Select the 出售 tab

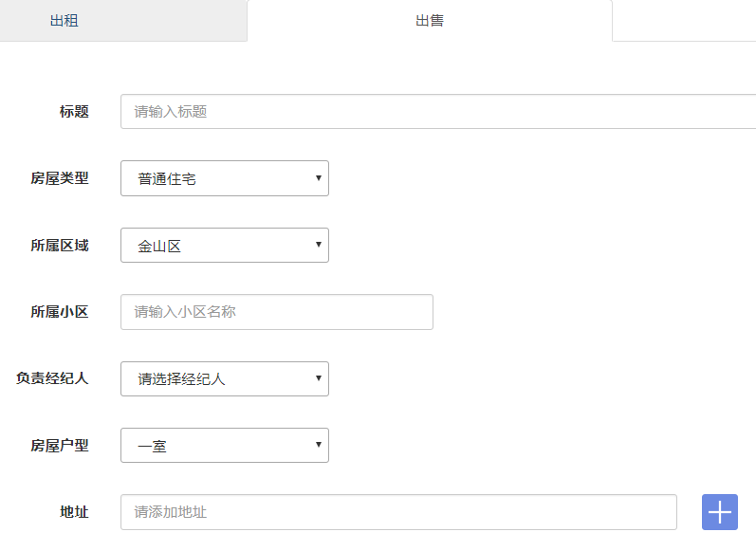tap(429, 20)
